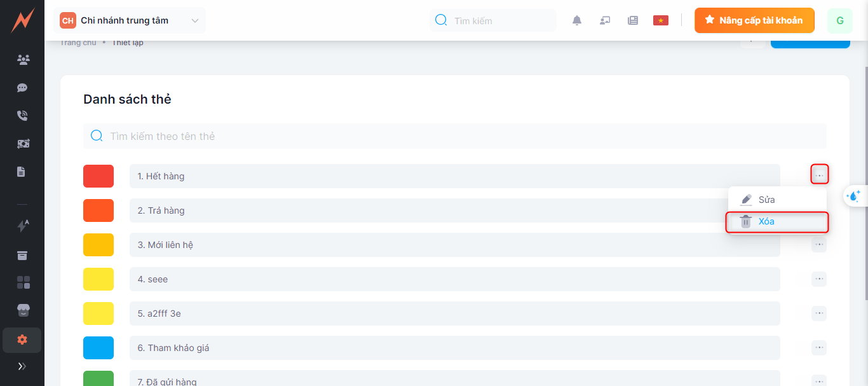Open the phone calls sidebar icon
This screenshot has width=868, height=386.
(x=23, y=116)
